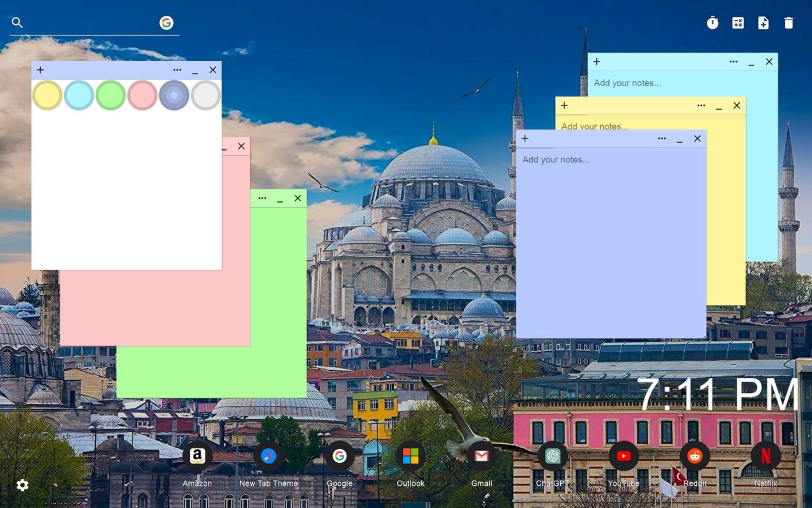The width and height of the screenshot is (812, 508).
Task: Add a note using white note's plus
Action: tap(40, 70)
